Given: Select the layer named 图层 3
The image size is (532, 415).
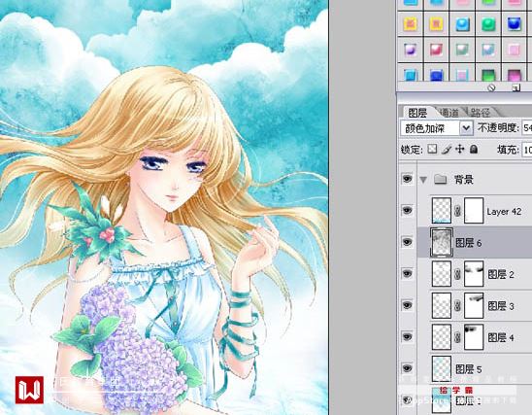Looking at the screenshot, I should [500, 306].
